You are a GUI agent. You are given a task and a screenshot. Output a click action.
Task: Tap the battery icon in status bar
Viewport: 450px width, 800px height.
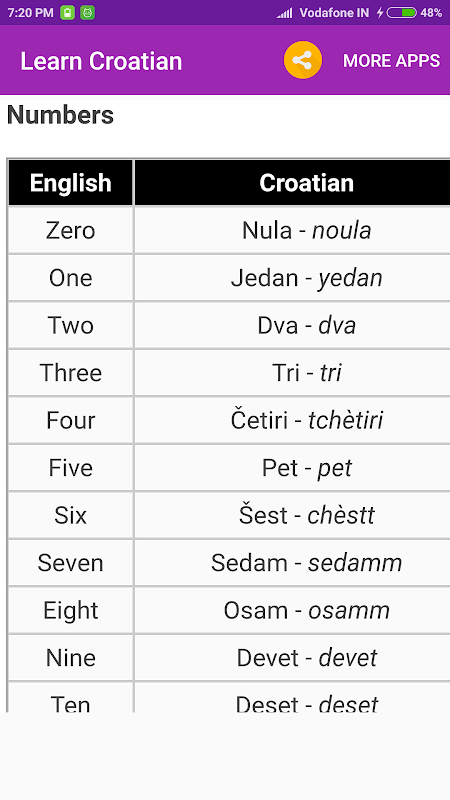pyautogui.click(x=401, y=13)
